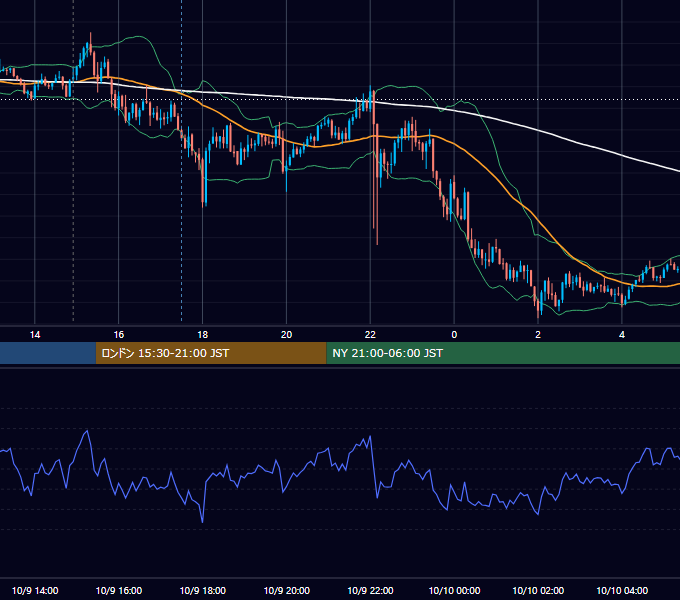
Task: Click the 14 hour label on price chart axis
Action: point(35,335)
